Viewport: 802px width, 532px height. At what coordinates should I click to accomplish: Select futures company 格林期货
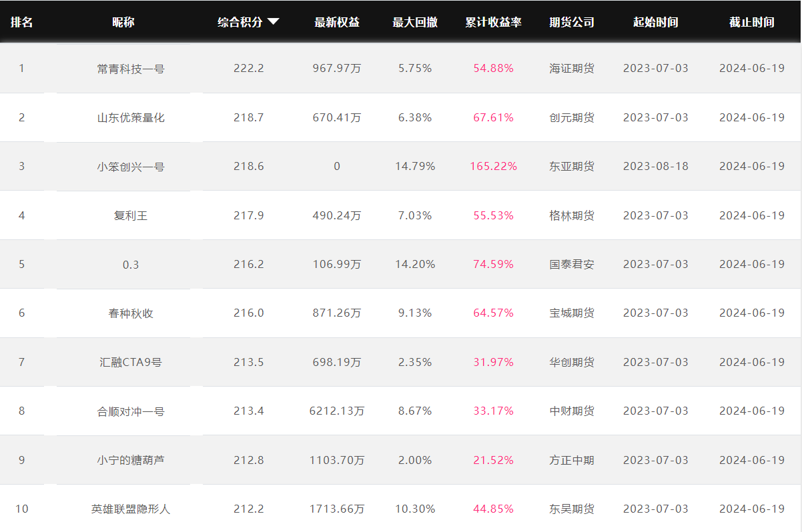pyautogui.click(x=572, y=215)
